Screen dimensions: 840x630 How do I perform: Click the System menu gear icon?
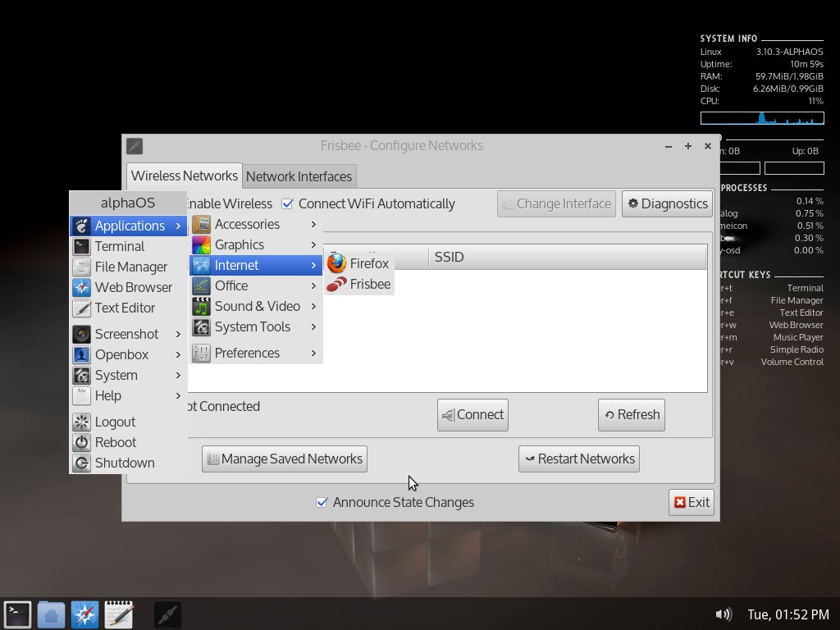81,376
